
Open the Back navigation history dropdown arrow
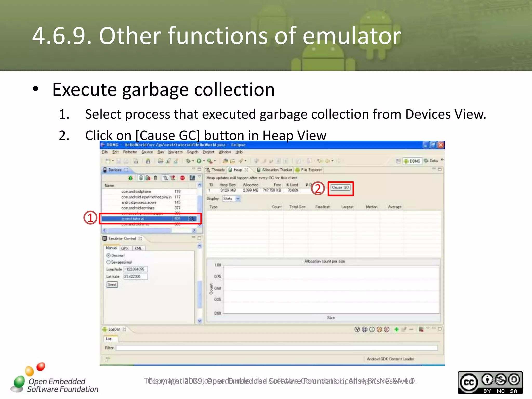[x=332, y=161]
